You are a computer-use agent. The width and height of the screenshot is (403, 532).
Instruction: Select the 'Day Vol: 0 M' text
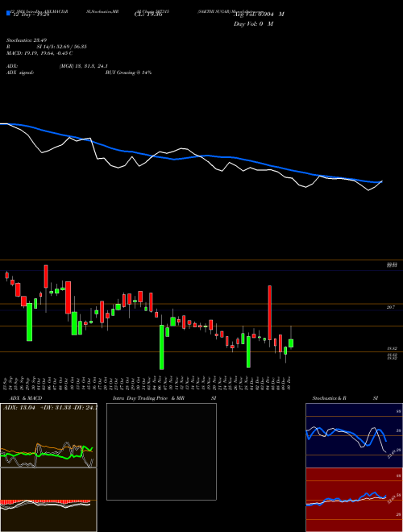[253, 24]
